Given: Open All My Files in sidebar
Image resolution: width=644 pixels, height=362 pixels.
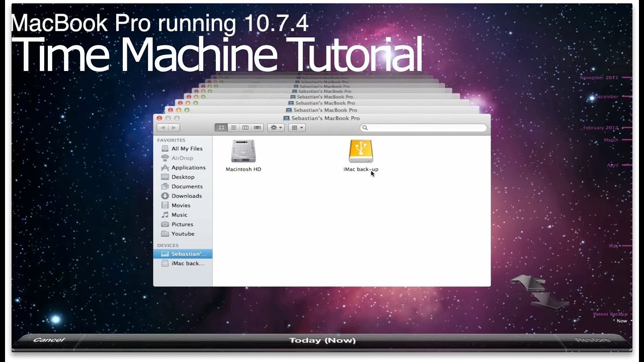Looking at the screenshot, I should 183,149.
